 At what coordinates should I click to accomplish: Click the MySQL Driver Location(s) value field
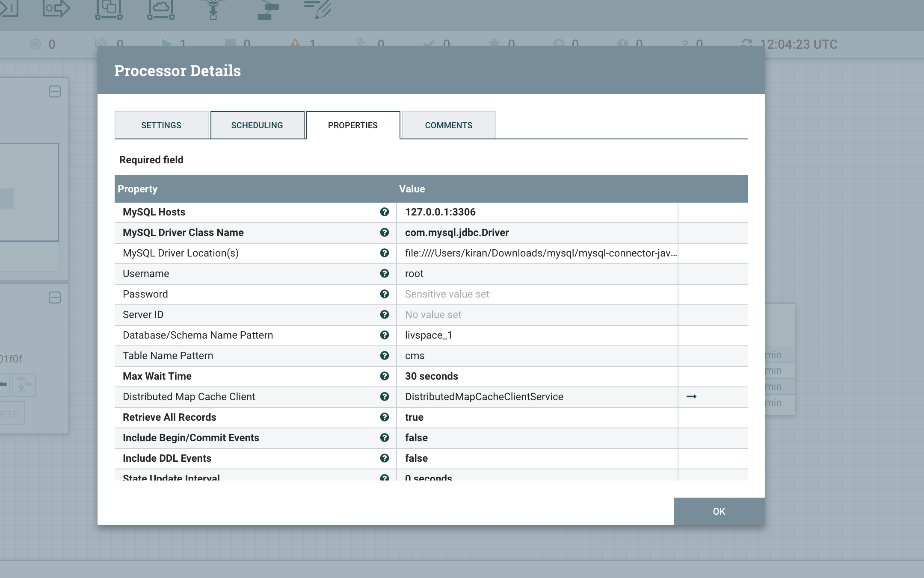point(539,253)
